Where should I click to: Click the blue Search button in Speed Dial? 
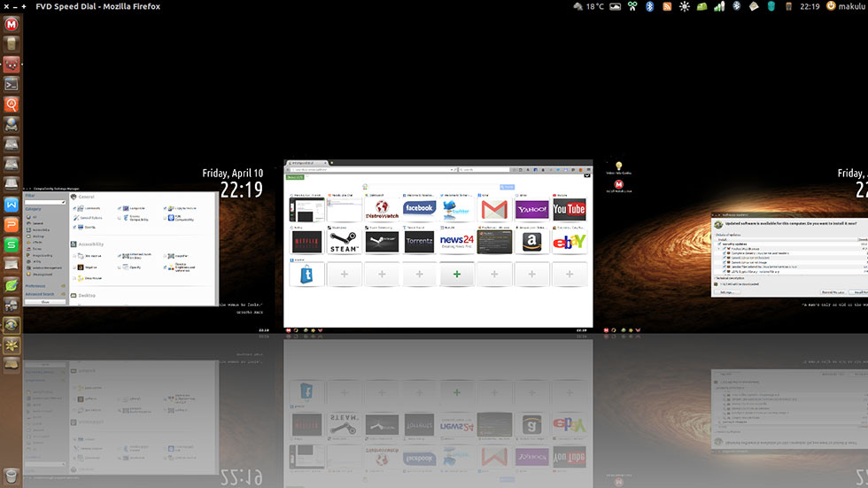click(x=507, y=187)
